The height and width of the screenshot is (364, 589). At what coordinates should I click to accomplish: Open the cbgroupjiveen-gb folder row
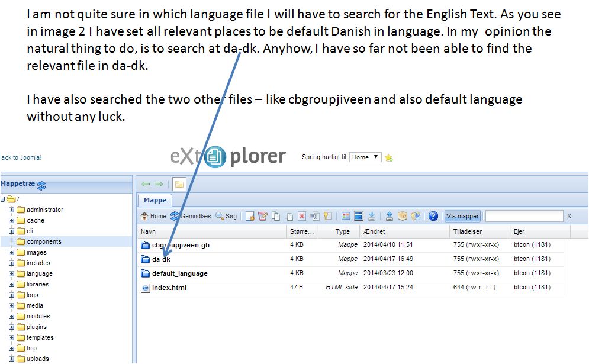(x=350, y=245)
